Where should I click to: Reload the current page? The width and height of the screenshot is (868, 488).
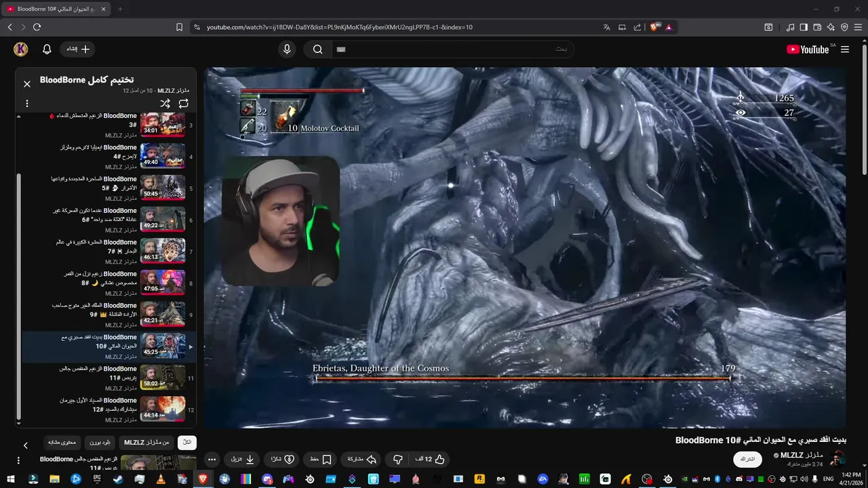click(x=37, y=27)
